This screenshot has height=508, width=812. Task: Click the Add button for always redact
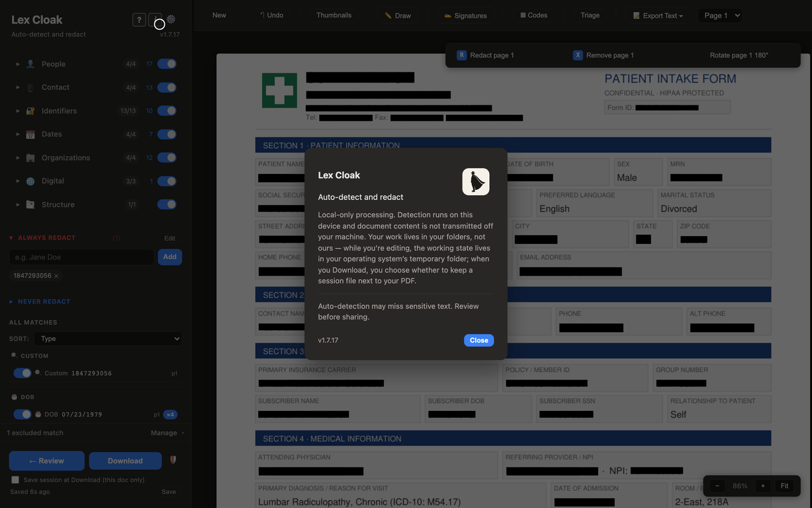(170, 257)
